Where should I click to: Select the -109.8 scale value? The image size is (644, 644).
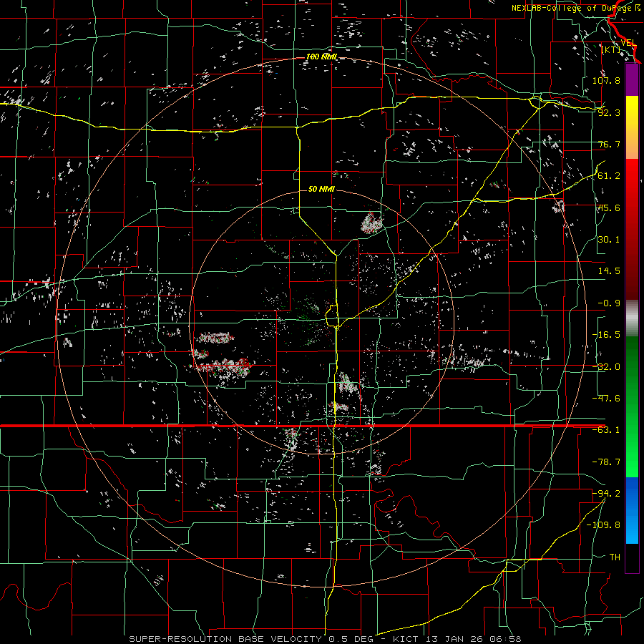click(x=603, y=525)
